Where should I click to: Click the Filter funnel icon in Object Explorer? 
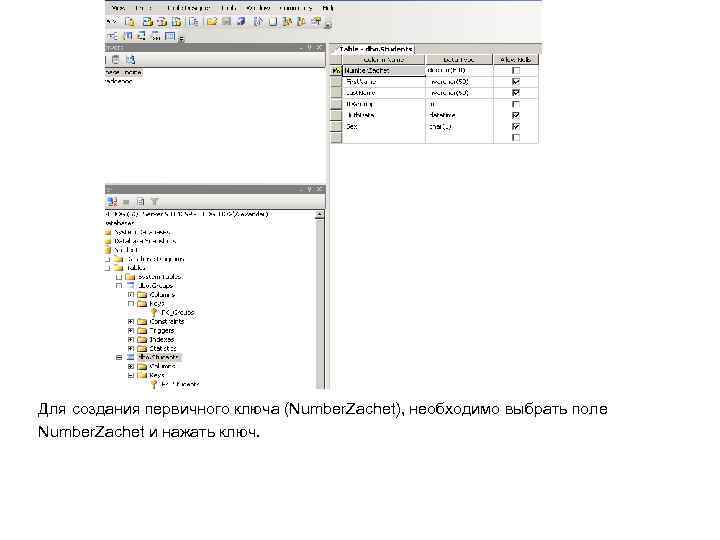[x=155, y=202]
